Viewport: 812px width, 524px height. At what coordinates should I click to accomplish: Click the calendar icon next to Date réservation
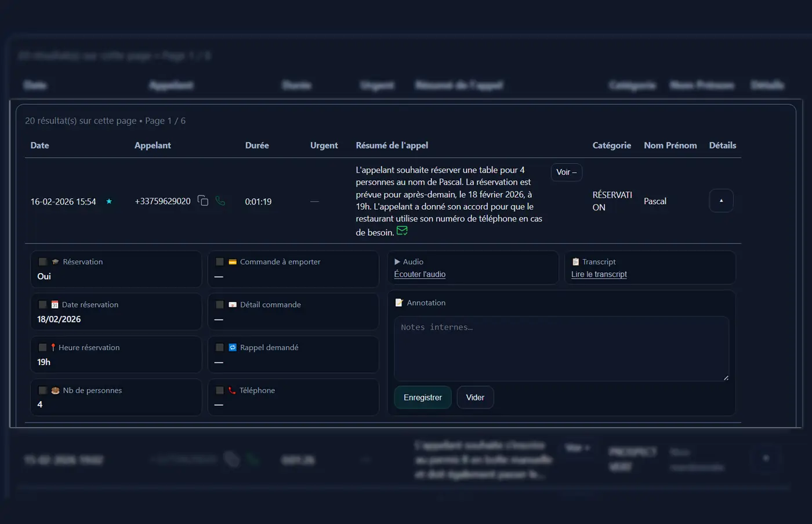coord(55,305)
